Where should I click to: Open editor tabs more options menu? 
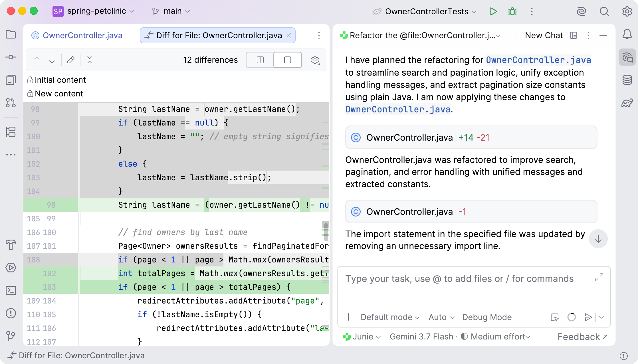click(x=319, y=35)
